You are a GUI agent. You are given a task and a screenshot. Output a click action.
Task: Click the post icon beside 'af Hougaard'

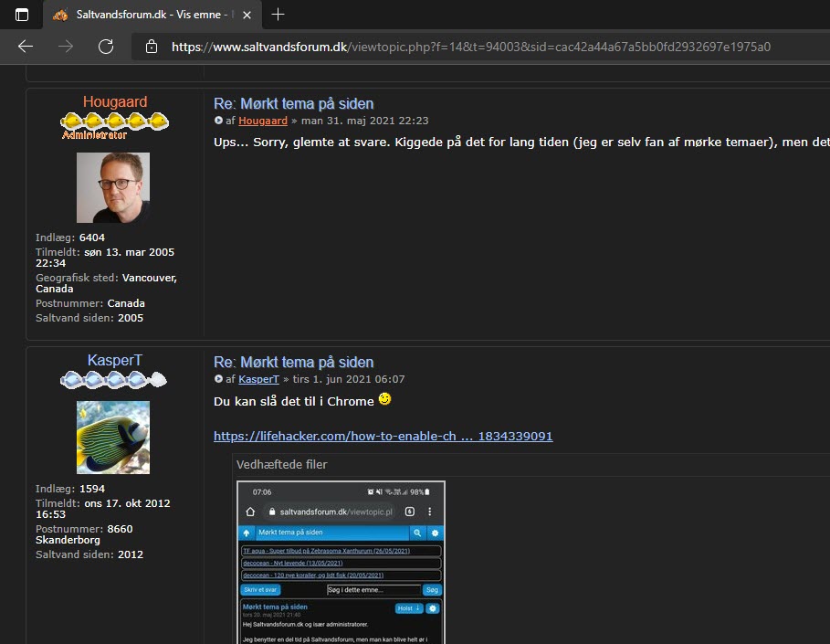click(218, 121)
